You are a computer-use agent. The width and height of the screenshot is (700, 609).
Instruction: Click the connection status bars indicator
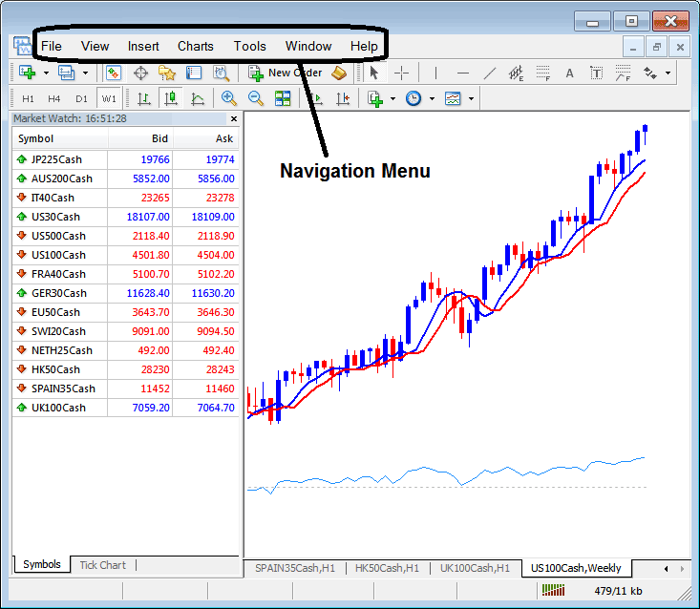(x=553, y=590)
